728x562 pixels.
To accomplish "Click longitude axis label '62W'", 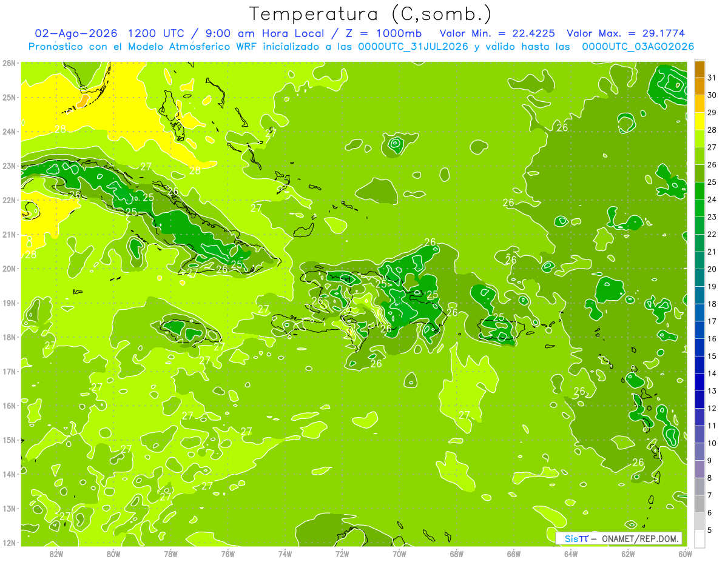I will pyautogui.click(x=628, y=554).
